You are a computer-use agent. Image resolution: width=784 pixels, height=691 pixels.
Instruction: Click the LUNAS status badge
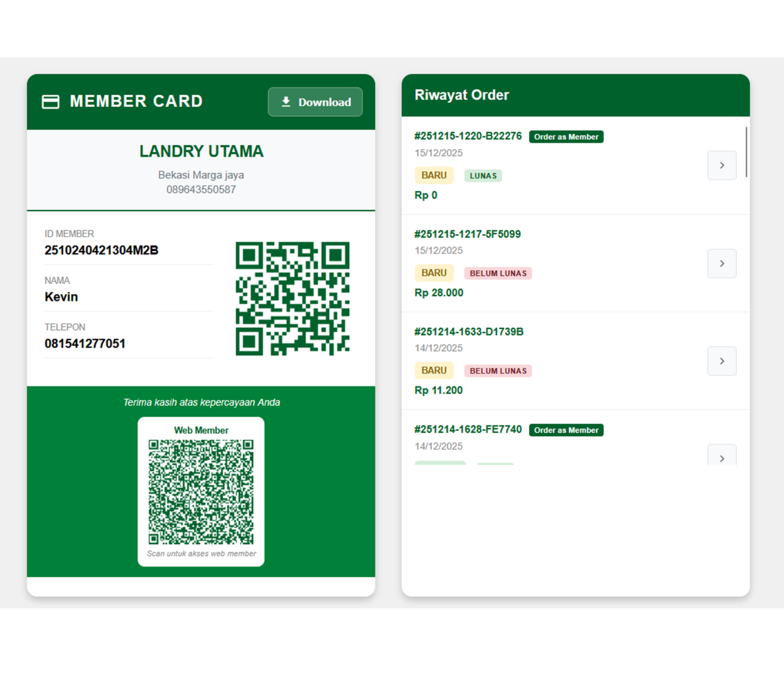483,176
